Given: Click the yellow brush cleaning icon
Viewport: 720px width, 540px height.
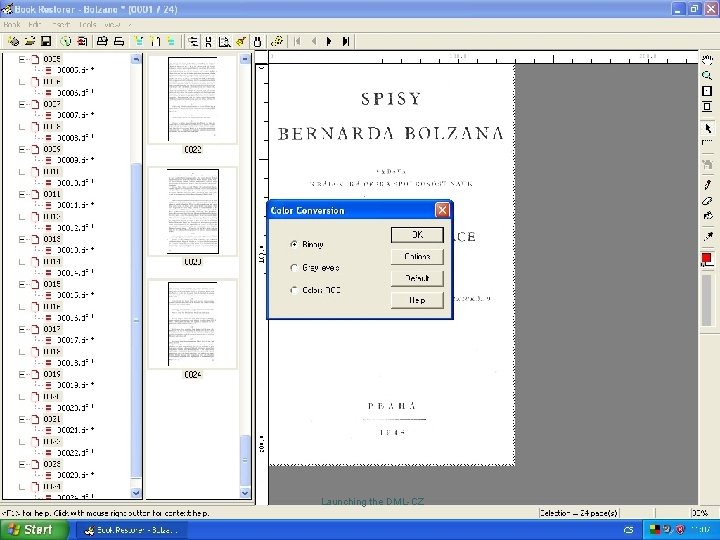Looking at the screenshot, I should point(241,42).
